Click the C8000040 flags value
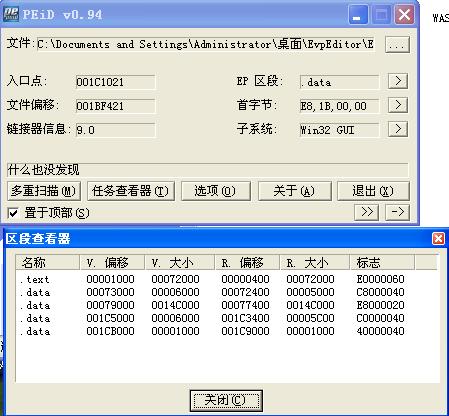The height and width of the screenshot is (416, 449). (380, 292)
